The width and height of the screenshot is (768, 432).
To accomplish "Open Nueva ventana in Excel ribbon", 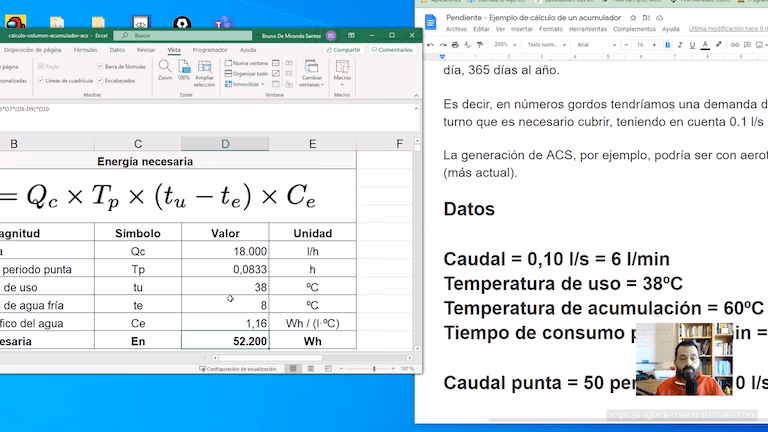I will coord(246,63).
